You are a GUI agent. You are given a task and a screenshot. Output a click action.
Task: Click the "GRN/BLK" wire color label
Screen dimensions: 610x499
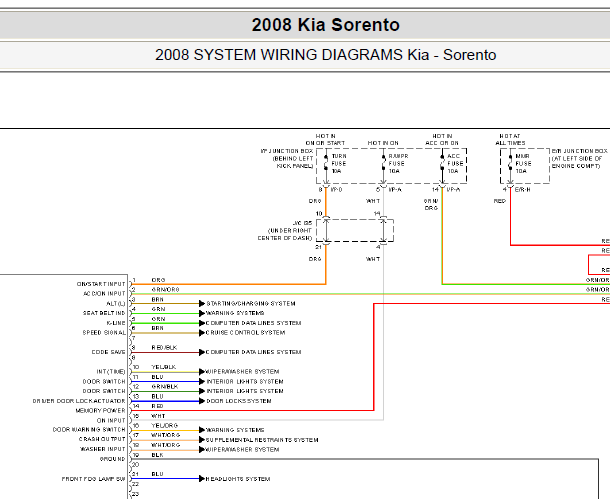point(165,387)
